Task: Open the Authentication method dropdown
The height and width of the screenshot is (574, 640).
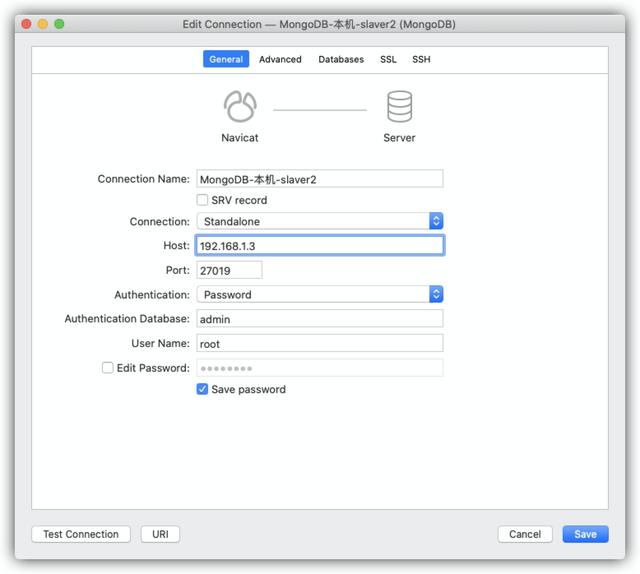Action: [x=320, y=294]
